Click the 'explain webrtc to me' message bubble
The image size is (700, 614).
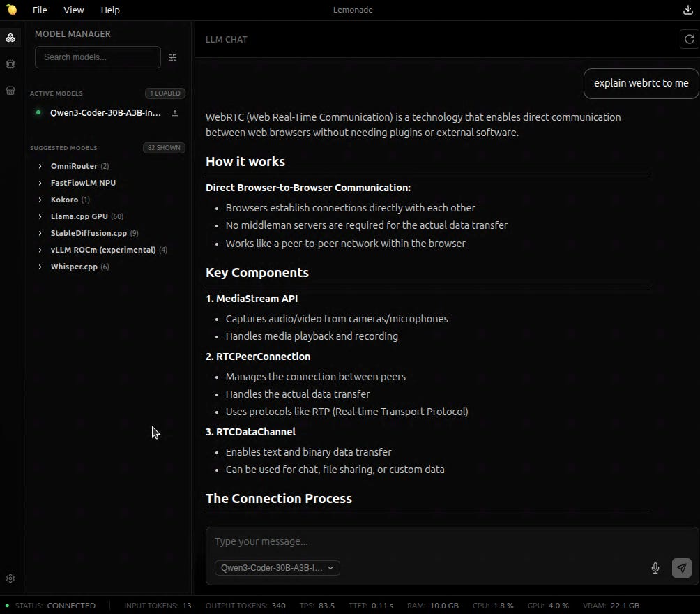tap(641, 84)
